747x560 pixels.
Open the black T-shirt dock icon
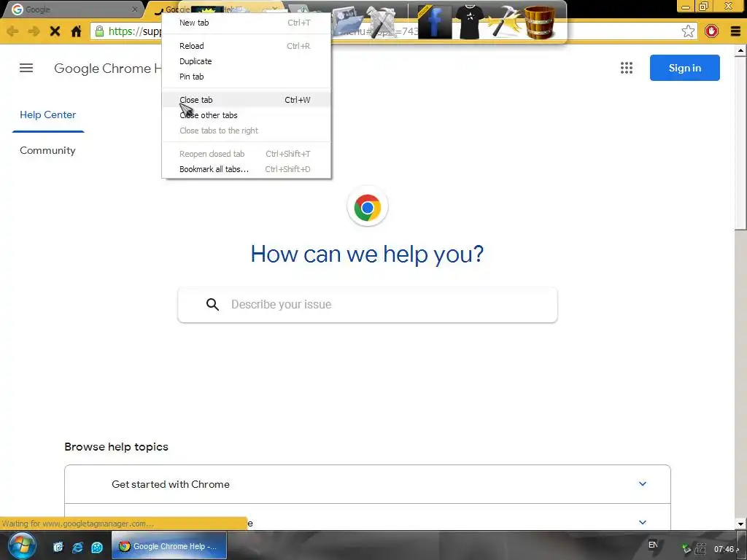(470, 21)
